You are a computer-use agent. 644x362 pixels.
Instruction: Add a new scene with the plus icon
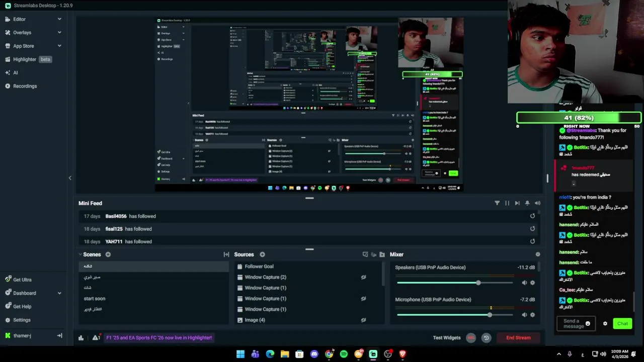click(108, 254)
